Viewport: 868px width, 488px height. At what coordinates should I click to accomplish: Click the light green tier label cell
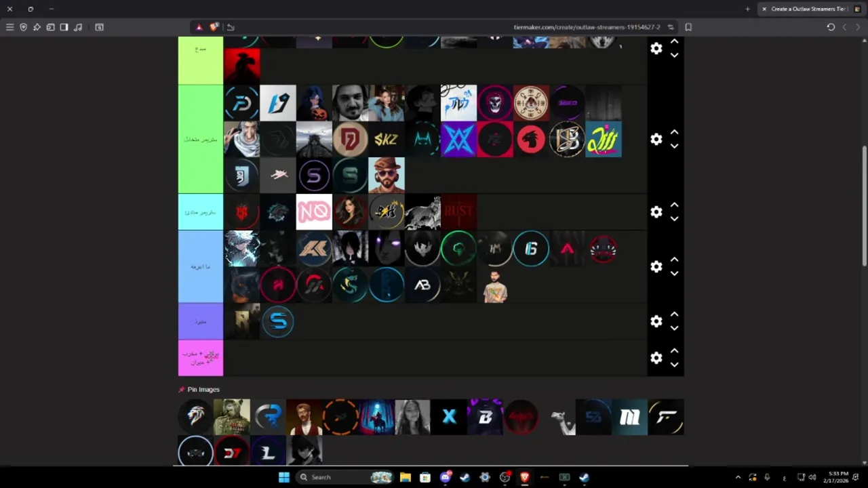(201, 139)
